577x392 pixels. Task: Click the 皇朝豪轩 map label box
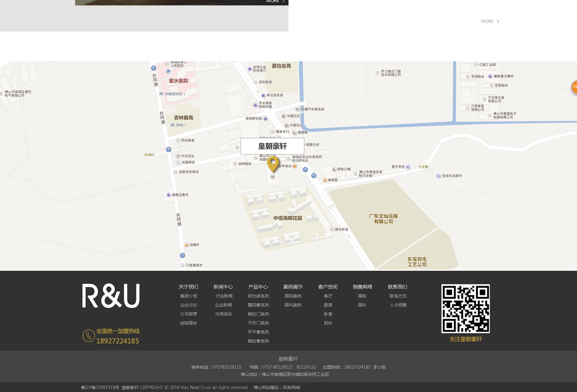click(x=272, y=146)
